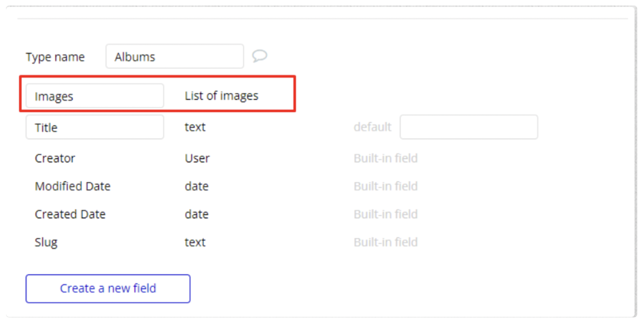644x322 pixels.
Task: Click the default value input for Title
Action: pos(468,127)
